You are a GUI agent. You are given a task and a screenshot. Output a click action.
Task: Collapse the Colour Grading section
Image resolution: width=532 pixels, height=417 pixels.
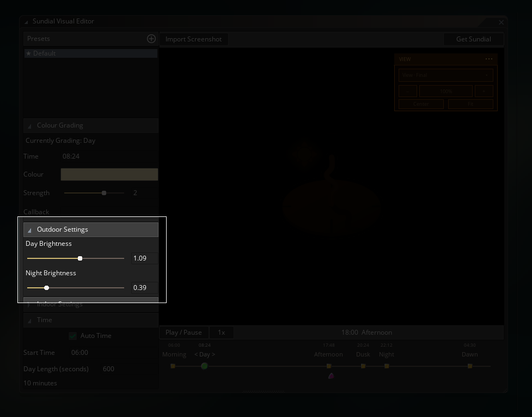click(x=91, y=125)
